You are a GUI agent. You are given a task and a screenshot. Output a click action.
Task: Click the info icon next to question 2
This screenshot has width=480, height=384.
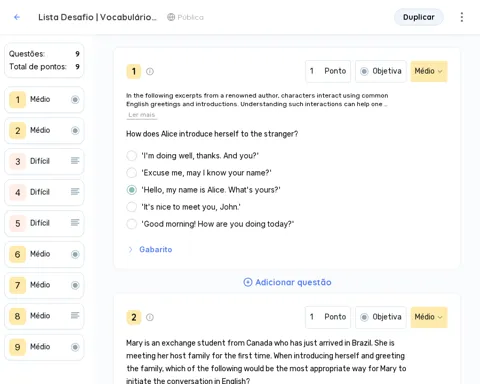(x=150, y=317)
